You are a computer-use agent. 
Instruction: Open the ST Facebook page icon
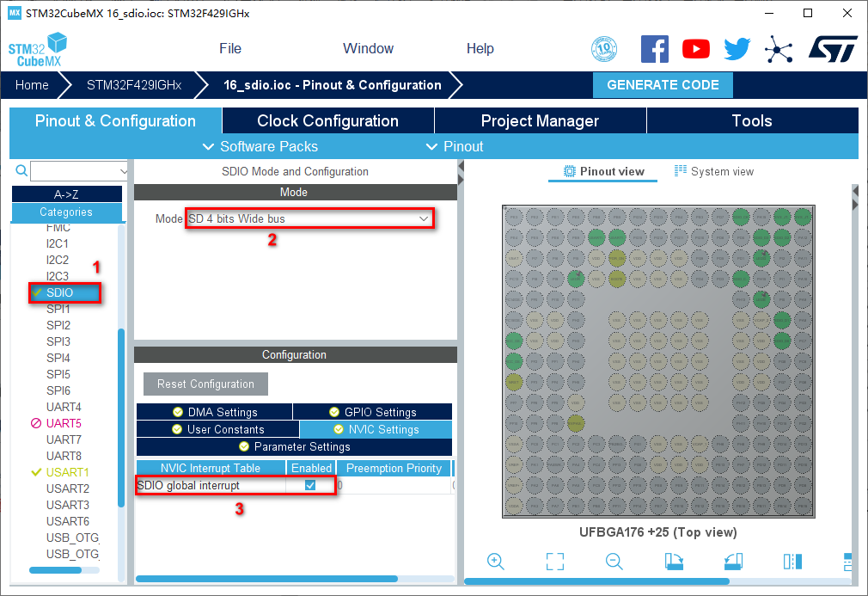coord(655,49)
